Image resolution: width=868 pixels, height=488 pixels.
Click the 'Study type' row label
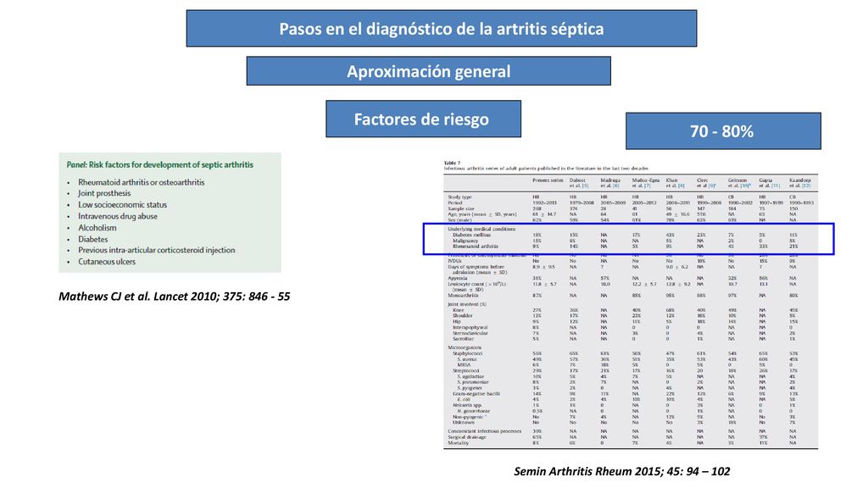[460, 197]
